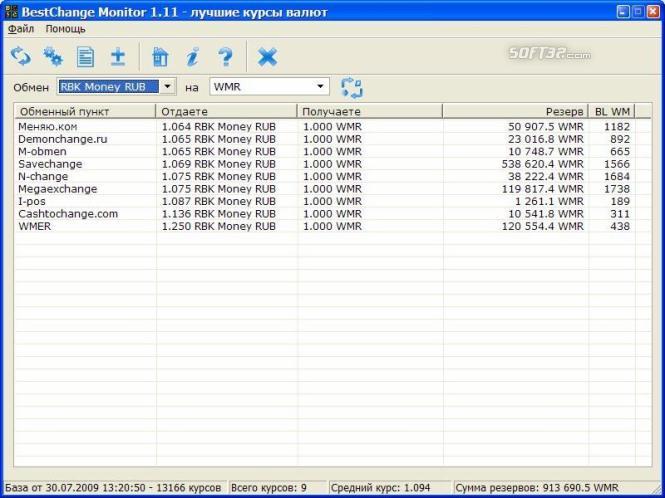Screen dimensions: 665x498
Task: Click the BL WM value 189
Action: tap(620, 201)
